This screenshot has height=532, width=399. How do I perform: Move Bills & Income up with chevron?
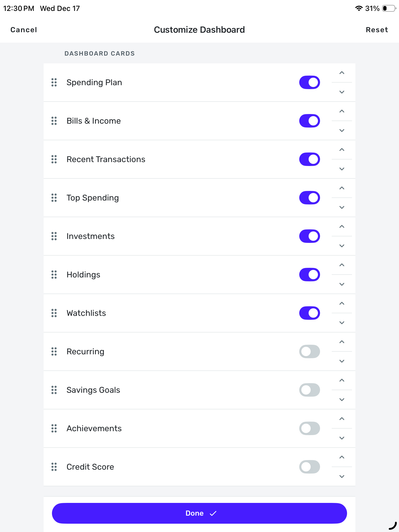tap(342, 111)
